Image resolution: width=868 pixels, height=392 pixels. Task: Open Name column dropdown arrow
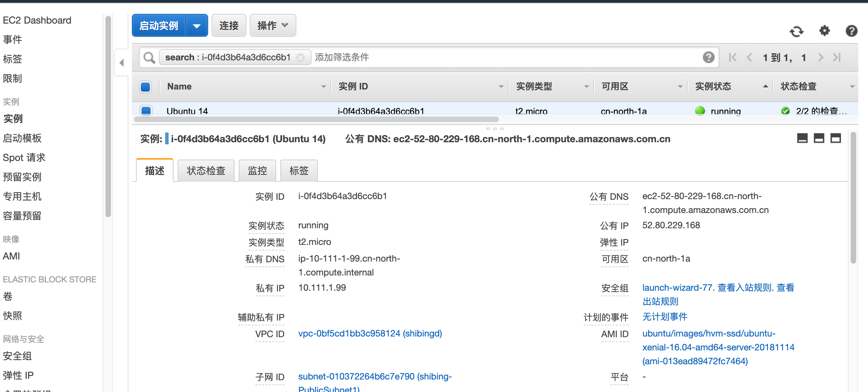tap(323, 87)
